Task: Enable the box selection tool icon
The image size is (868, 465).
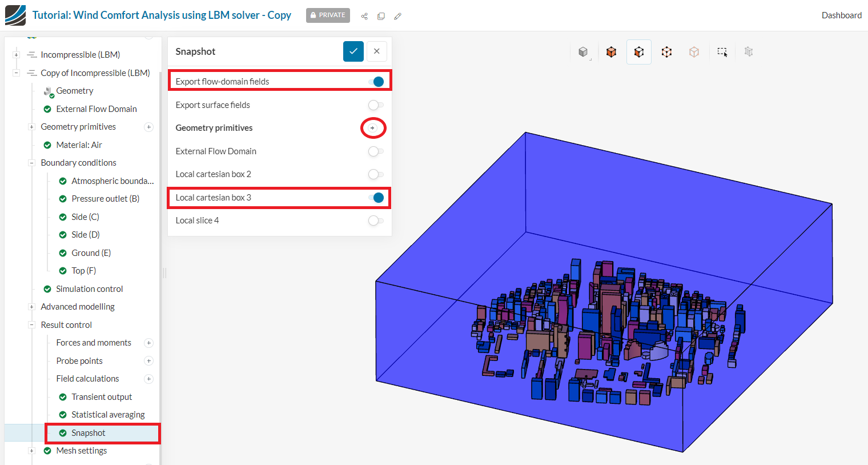Action: (722, 51)
